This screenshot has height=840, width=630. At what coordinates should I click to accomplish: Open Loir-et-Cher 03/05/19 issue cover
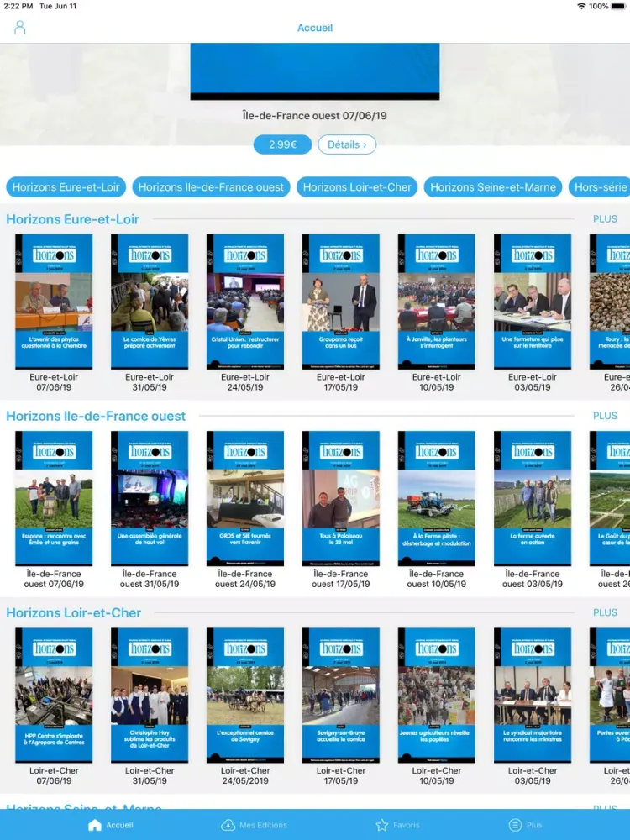coord(533,695)
